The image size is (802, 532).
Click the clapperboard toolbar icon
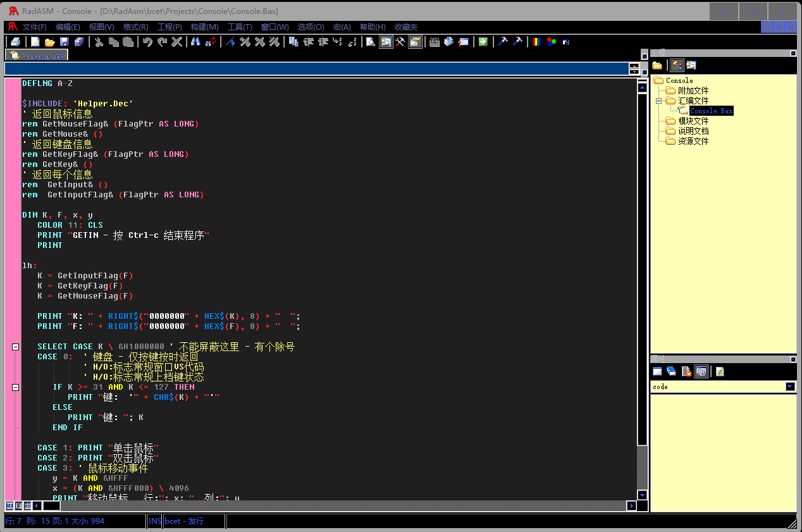tap(435, 42)
